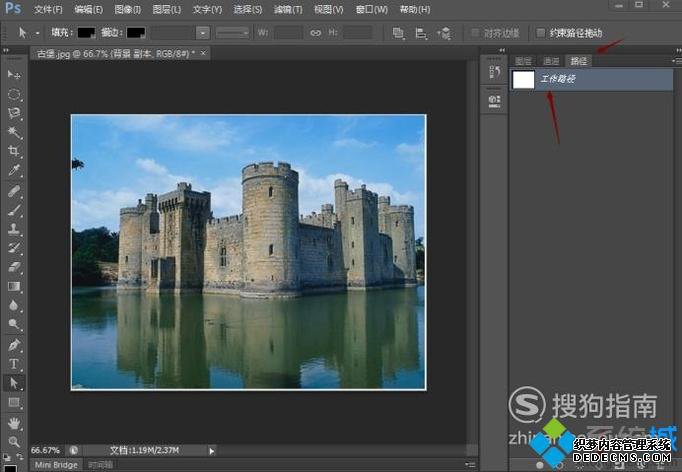Click the canvas vertical scrollbar
This screenshot has height=472, width=682.
(x=472, y=252)
